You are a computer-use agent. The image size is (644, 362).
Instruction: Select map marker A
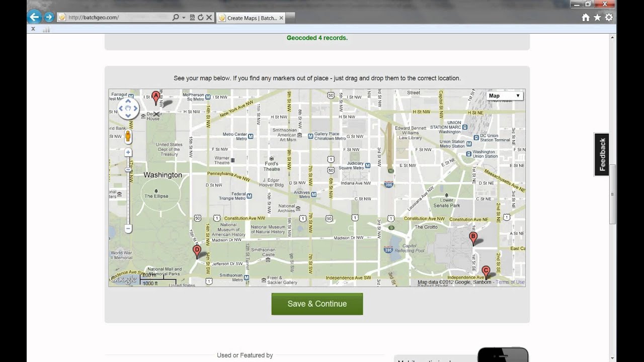(x=155, y=98)
